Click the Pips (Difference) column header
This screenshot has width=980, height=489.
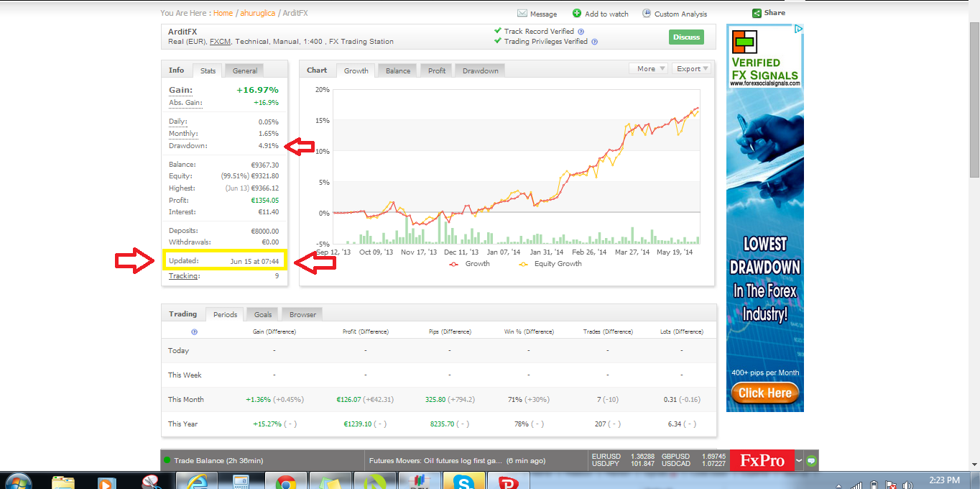pyautogui.click(x=449, y=332)
